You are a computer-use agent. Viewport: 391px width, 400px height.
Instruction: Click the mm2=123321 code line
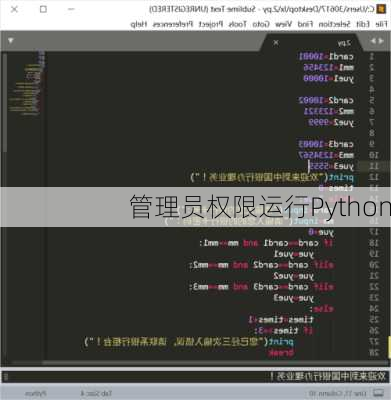tap(329, 111)
